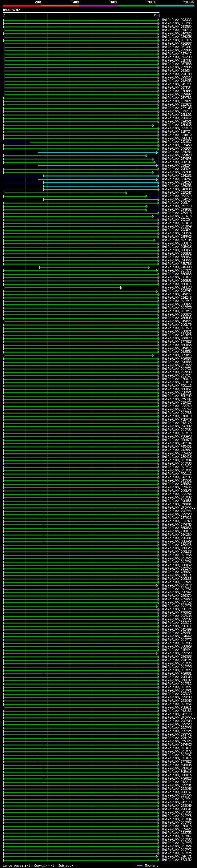This screenshot has width=197, height=868.
Task: Select UniRef100_P43211 label
Action: 177,782
